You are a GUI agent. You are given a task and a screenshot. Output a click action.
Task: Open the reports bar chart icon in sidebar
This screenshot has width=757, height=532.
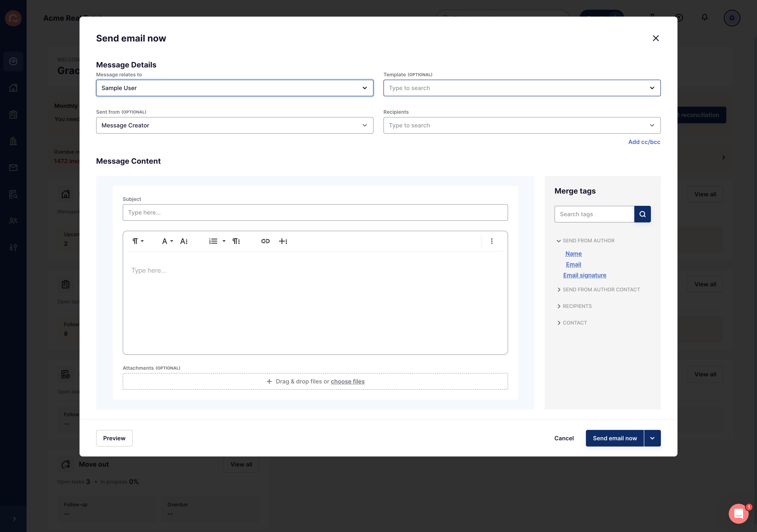(13, 141)
